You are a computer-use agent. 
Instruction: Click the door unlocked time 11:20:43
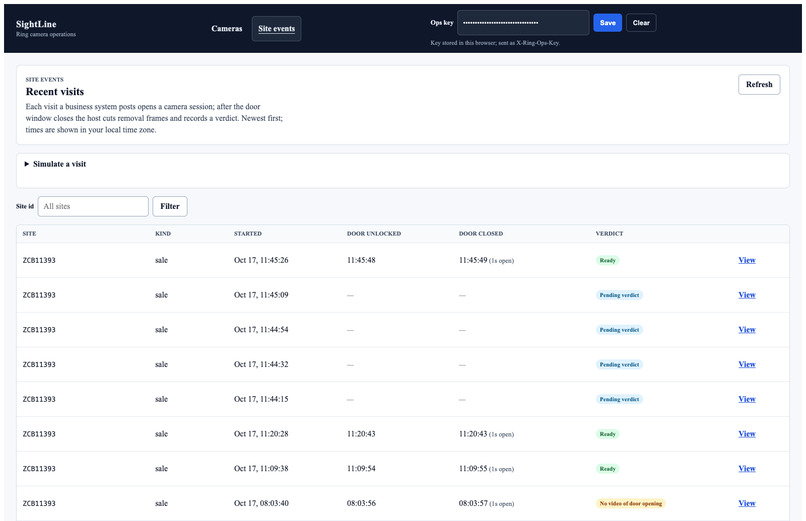pyautogui.click(x=361, y=434)
